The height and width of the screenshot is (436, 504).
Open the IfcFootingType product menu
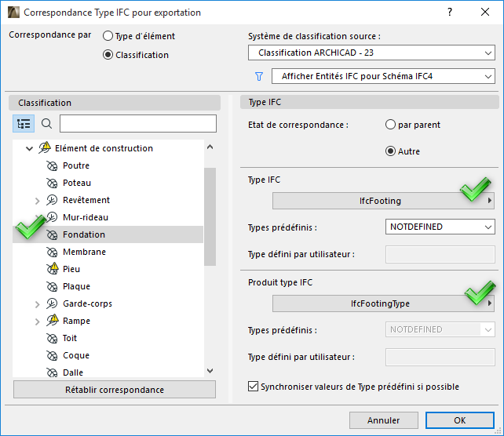click(383, 303)
